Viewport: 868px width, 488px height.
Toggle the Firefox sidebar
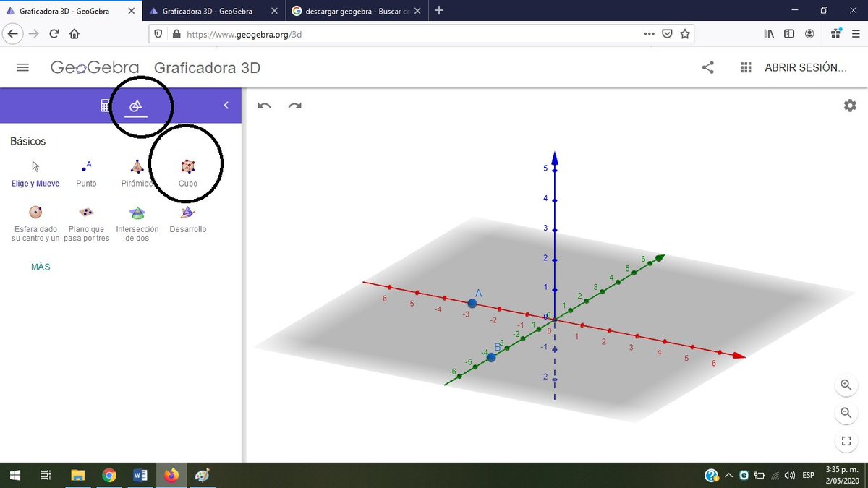(789, 34)
